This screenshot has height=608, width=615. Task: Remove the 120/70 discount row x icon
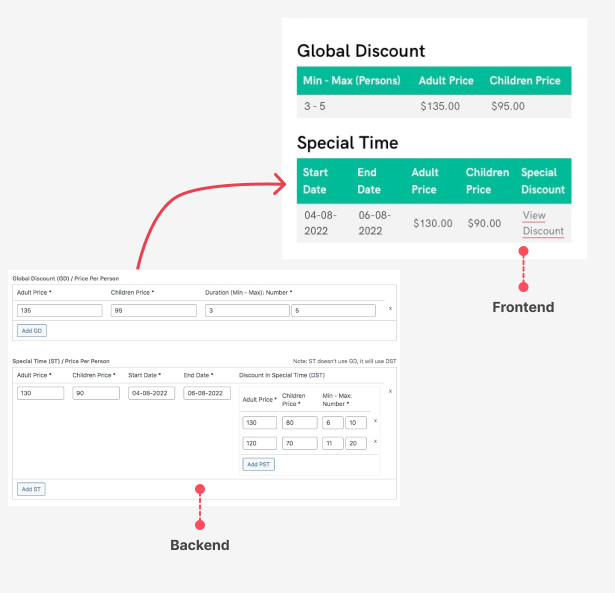[375, 442]
